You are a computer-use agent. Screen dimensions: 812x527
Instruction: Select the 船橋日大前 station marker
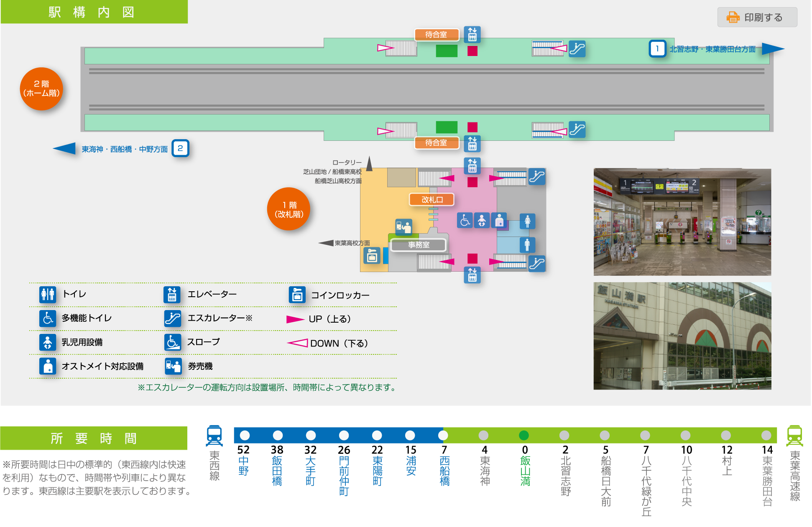(x=605, y=435)
